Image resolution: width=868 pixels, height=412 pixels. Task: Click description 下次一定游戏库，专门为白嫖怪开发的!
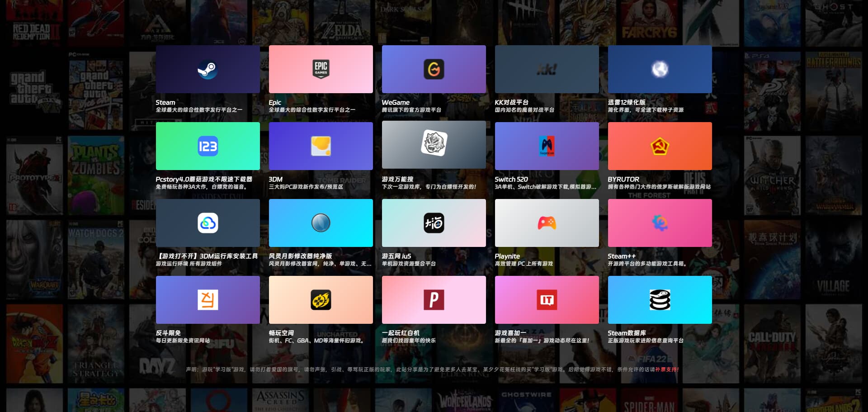click(429, 187)
